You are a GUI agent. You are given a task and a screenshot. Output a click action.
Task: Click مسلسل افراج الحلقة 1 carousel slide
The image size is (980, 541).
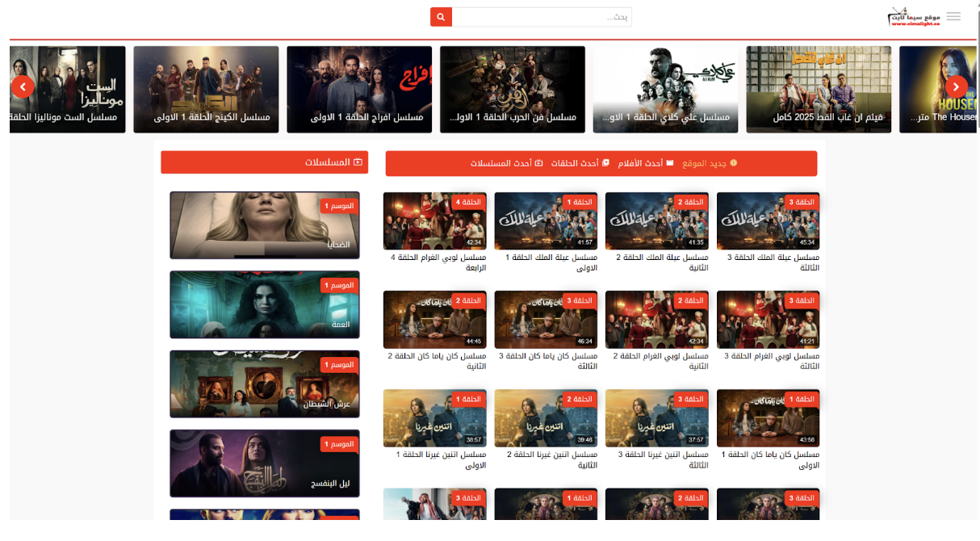(359, 89)
